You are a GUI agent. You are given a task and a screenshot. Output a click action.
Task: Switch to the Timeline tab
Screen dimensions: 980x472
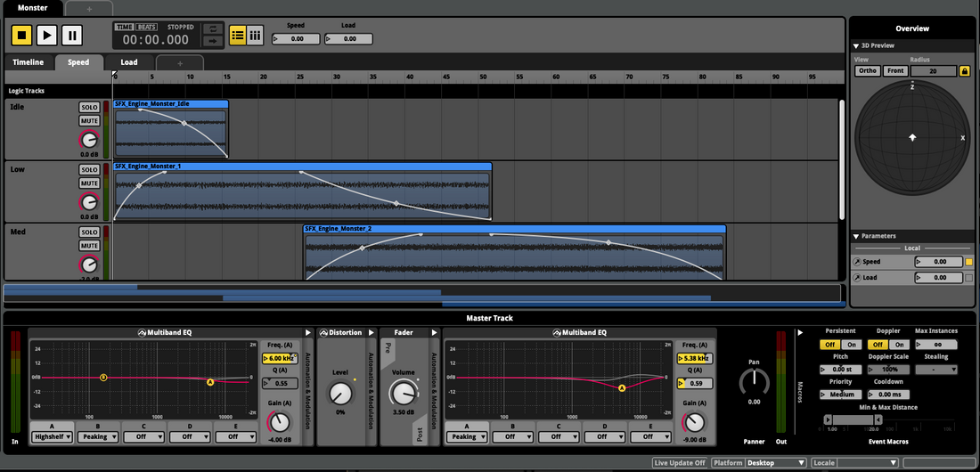pyautogui.click(x=28, y=63)
